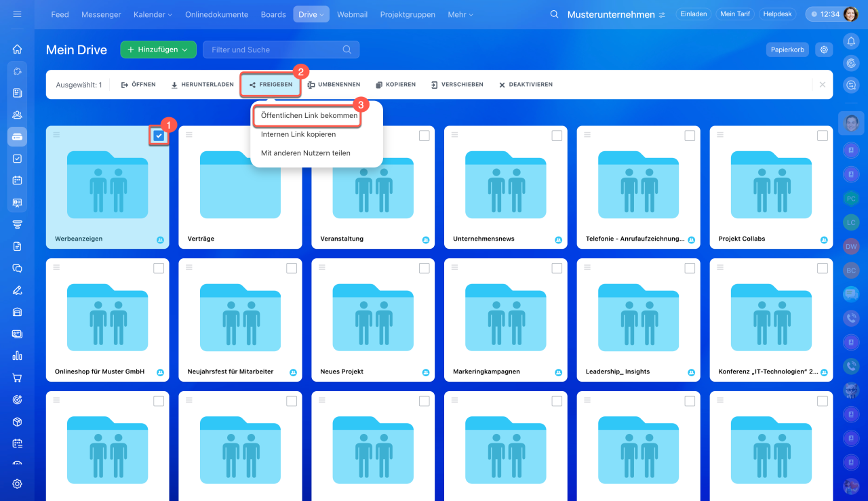Click Umbenennen in the action bar
This screenshot has height=501, width=868.
click(334, 85)
